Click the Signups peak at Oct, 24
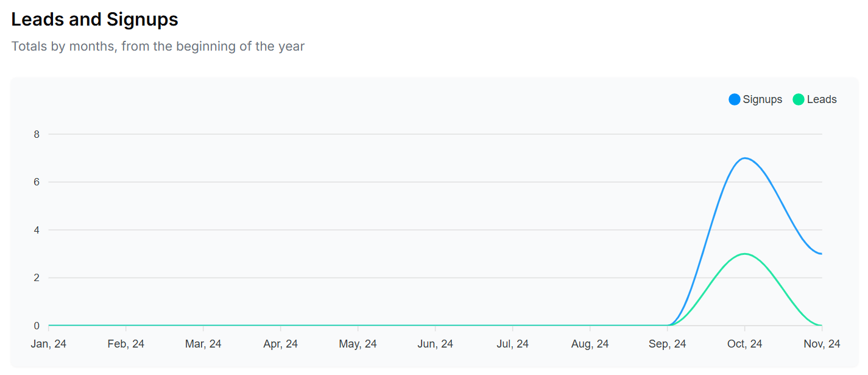 click(744, 158)
